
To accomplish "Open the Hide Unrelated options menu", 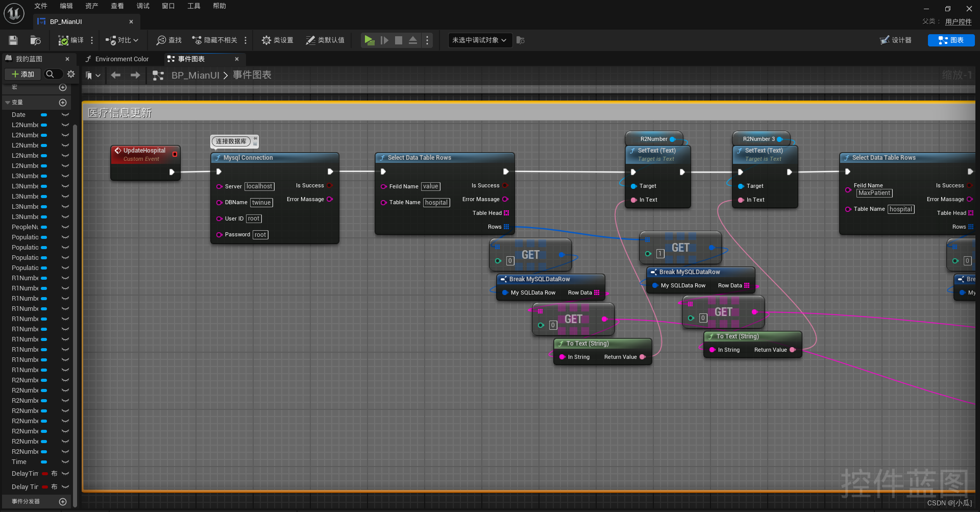I will [x=246, y=40].
